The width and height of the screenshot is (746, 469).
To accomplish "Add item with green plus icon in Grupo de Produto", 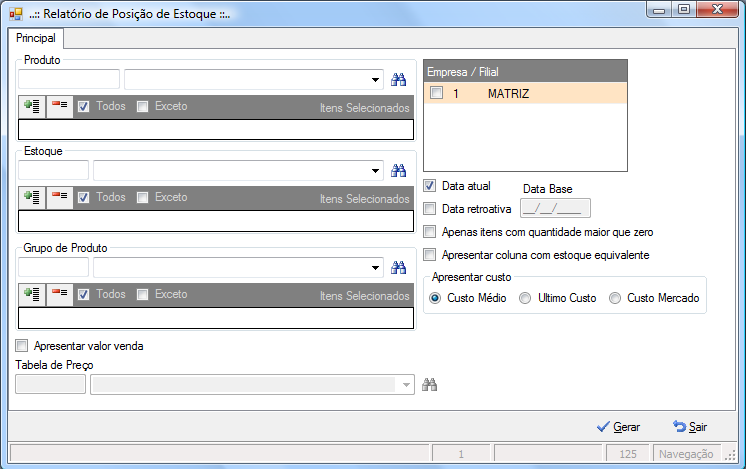I will click(x=32, y=294).
